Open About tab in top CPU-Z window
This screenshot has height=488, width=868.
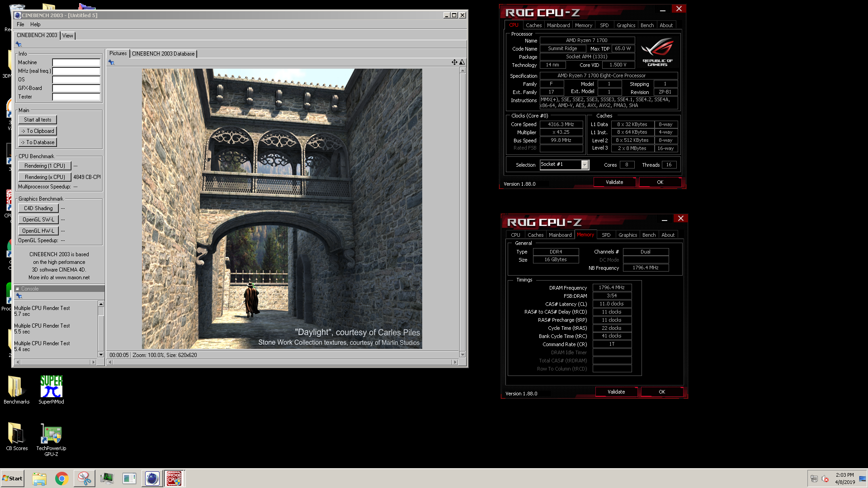(666, 25)
